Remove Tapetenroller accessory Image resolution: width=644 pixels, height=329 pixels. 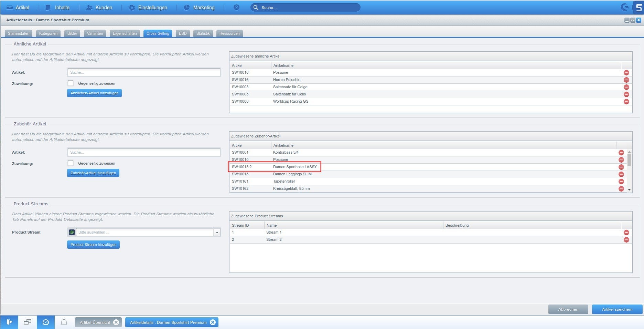621,182
